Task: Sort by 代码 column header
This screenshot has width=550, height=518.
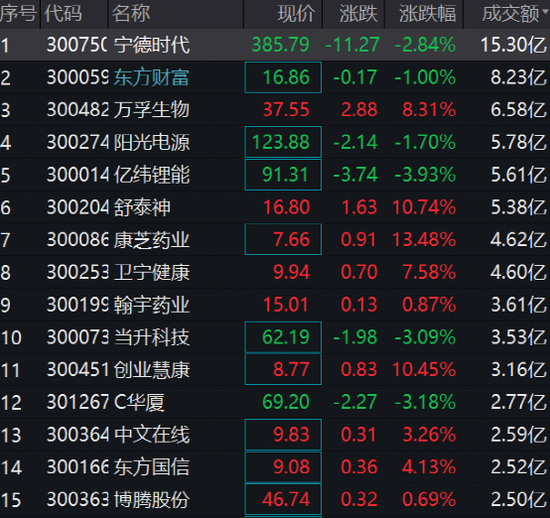Action: [x=63, y=14]
